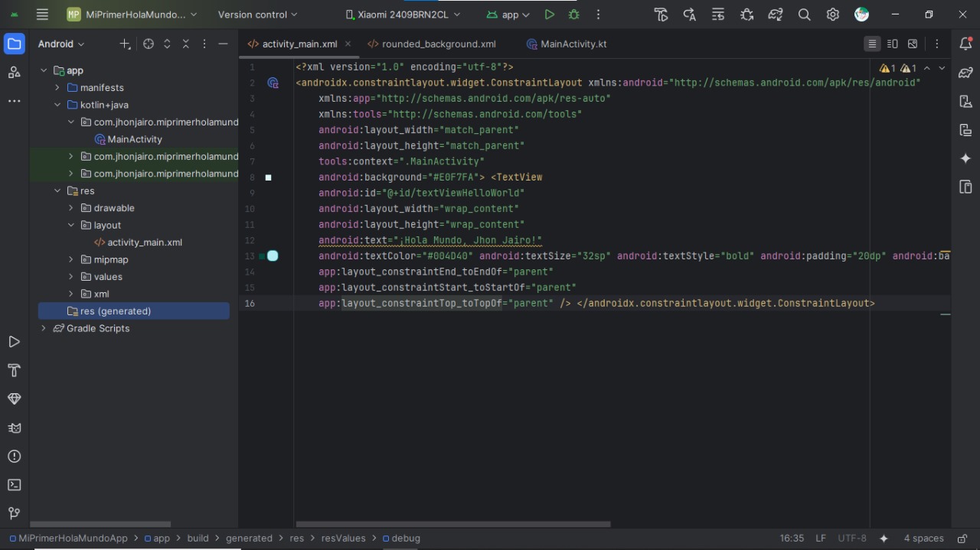Expand all items in project tree

tap(167, 44)
